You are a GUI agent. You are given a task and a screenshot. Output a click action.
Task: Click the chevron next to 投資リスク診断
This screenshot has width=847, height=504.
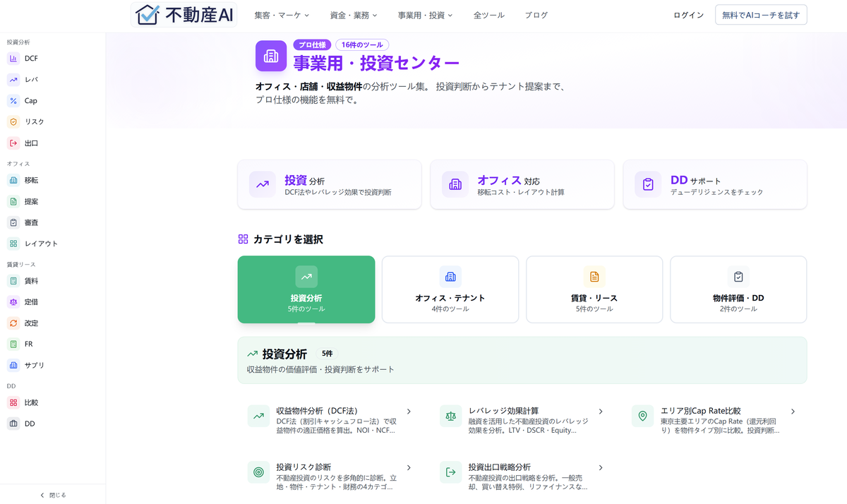pos(409,468)
